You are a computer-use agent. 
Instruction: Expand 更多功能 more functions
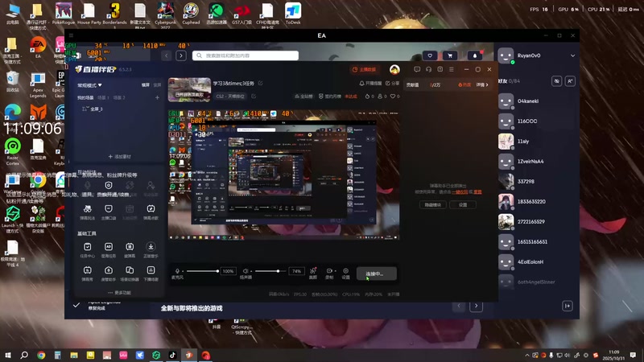click(119, 293)
